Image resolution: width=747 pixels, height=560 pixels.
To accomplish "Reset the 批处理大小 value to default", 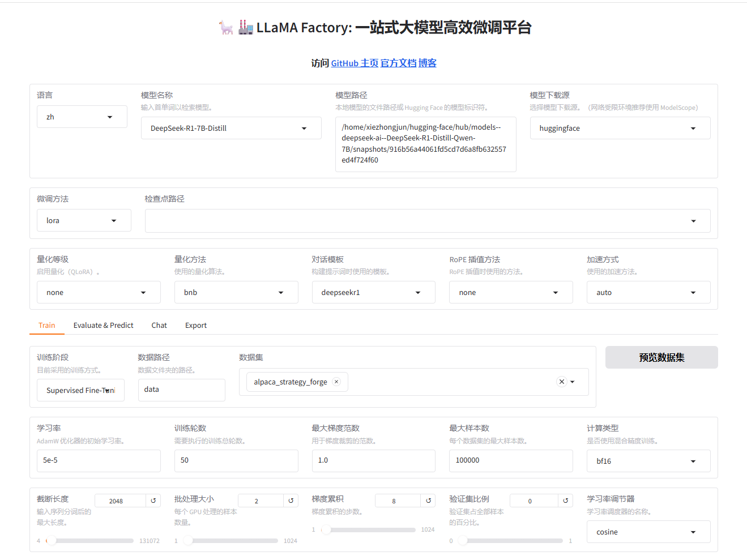I will click(x=291, y=501).
